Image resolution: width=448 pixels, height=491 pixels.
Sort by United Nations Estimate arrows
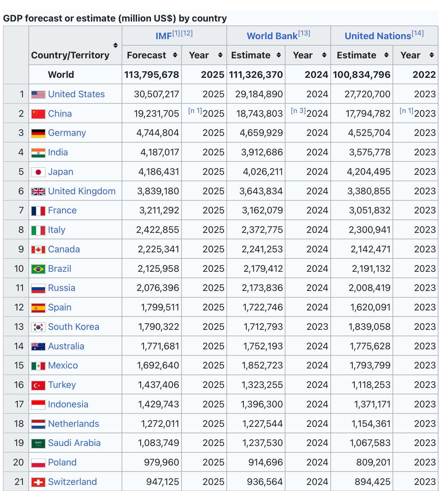386,55
